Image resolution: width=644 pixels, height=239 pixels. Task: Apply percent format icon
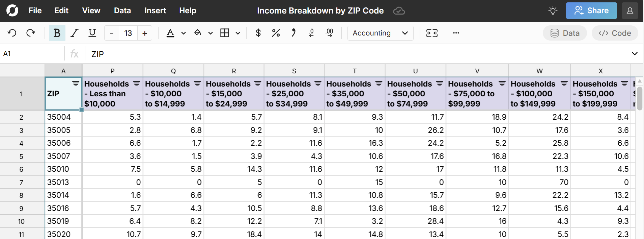point(276,33)
